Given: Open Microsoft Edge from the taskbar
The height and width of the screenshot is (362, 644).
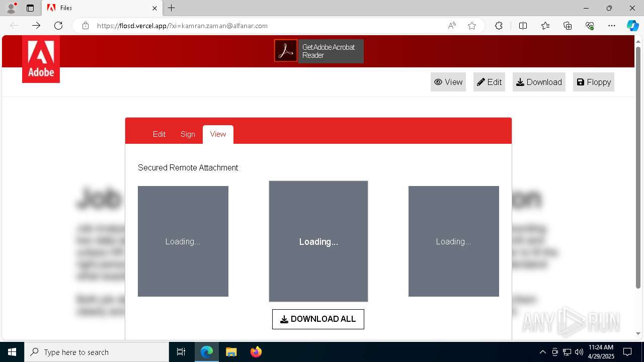Looking at the screenshot, I should [x=207, y=352].
